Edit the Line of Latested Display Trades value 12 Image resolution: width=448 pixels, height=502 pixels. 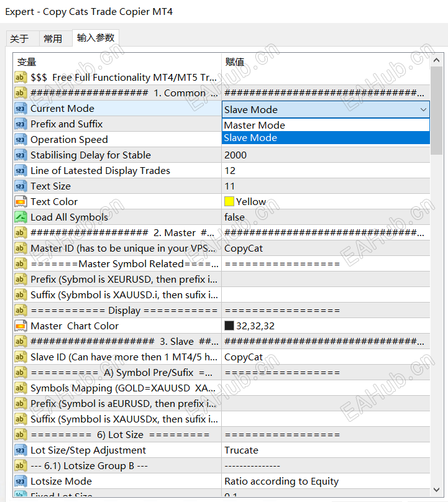point(326,171)
